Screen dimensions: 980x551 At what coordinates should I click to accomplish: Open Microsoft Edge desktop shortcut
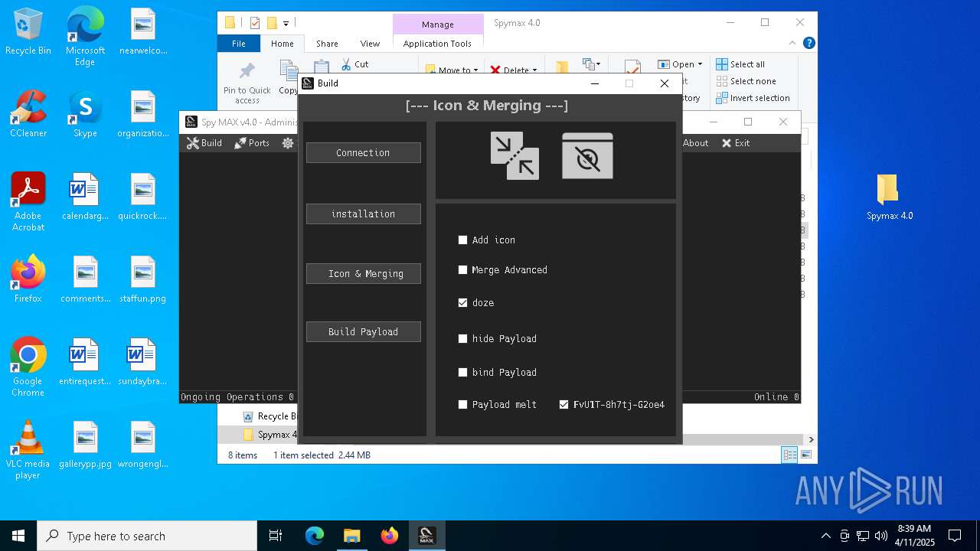pos(85,36)
